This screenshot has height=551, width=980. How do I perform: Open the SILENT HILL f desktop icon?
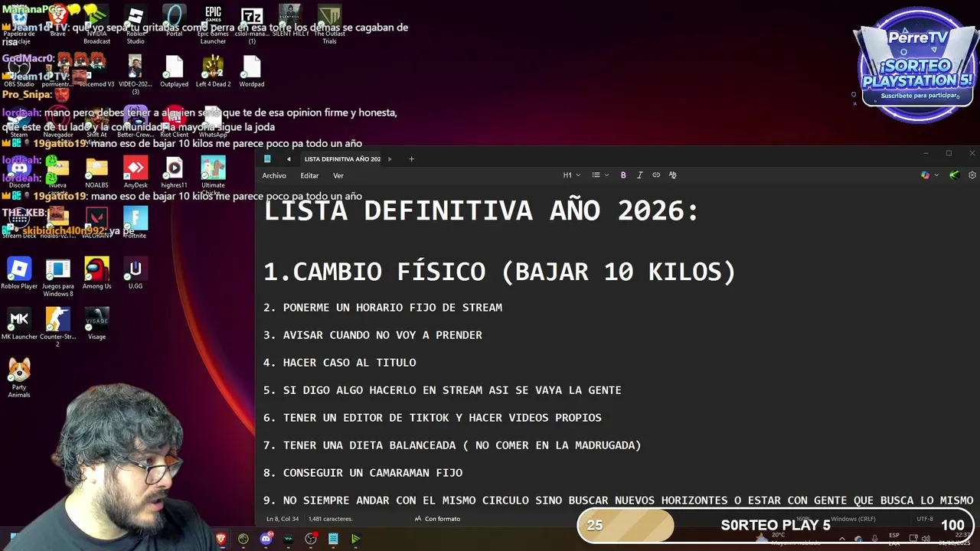pos(290,21)
